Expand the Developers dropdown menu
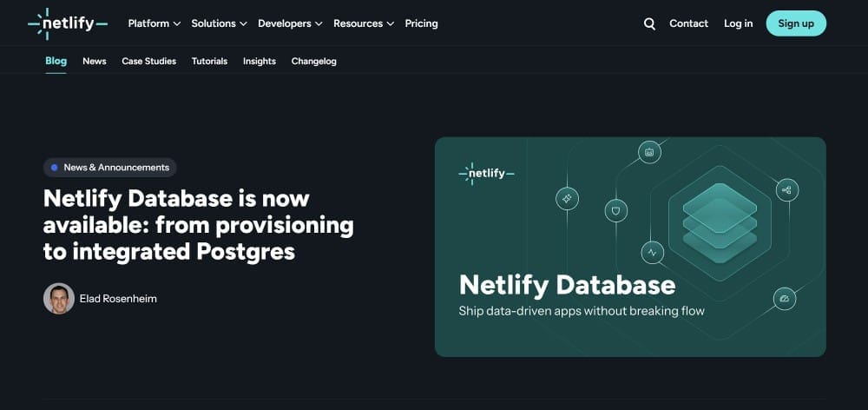 pos(290,23)
